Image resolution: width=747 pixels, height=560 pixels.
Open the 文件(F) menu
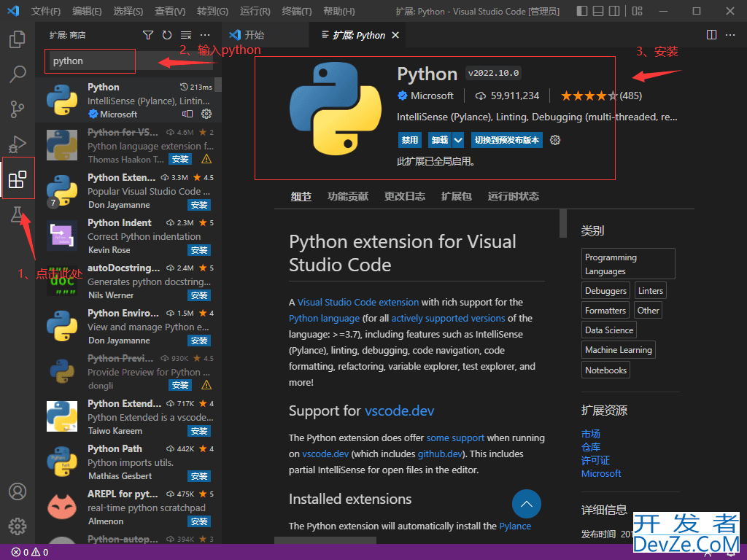(46, 11)
